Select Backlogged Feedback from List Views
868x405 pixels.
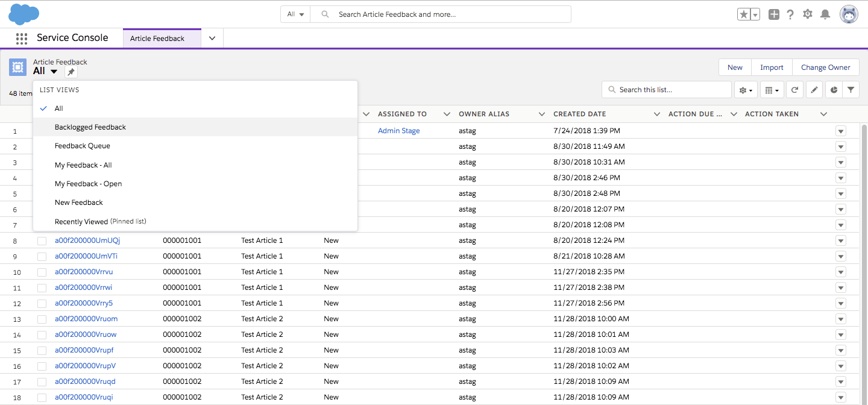[x=90, y=127]
